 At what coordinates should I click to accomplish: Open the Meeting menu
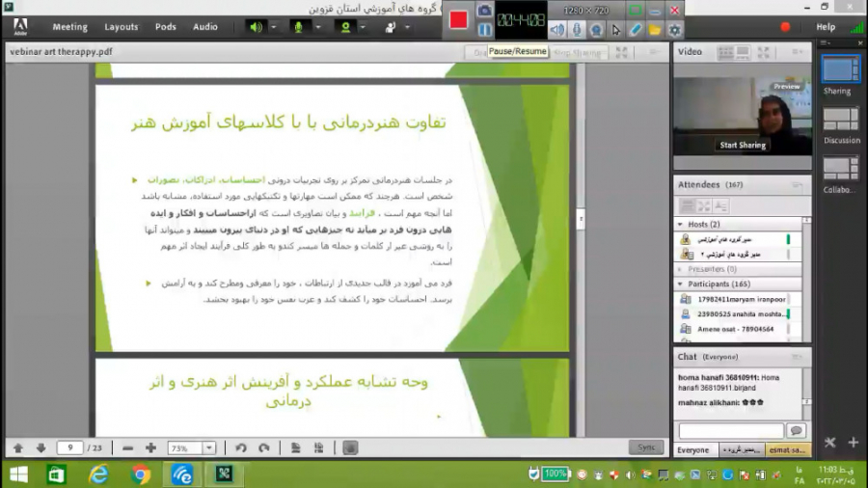pos(69,27)
